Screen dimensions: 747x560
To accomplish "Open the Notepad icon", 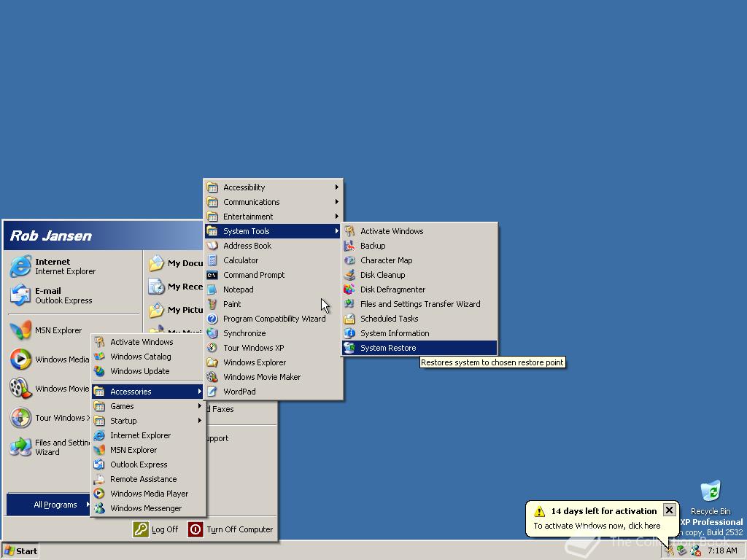I will 212,289.
